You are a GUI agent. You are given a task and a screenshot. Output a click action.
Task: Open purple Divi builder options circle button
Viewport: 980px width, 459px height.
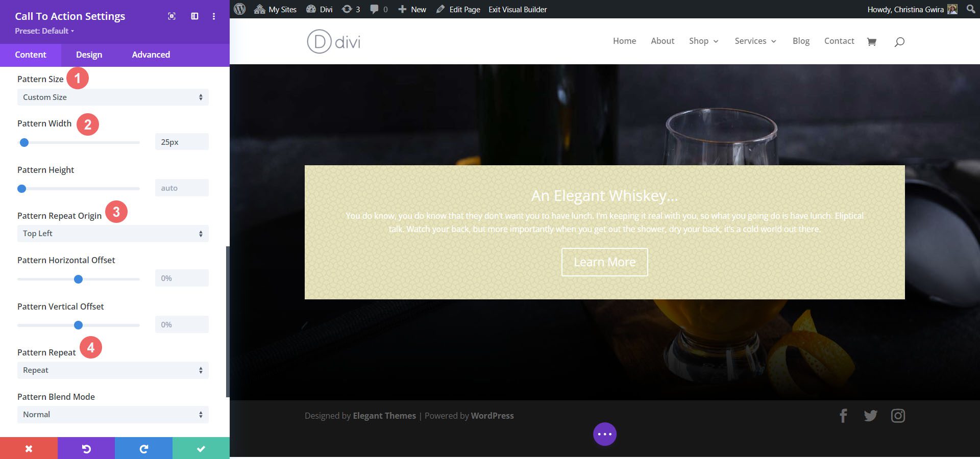(x=604, y=434)
